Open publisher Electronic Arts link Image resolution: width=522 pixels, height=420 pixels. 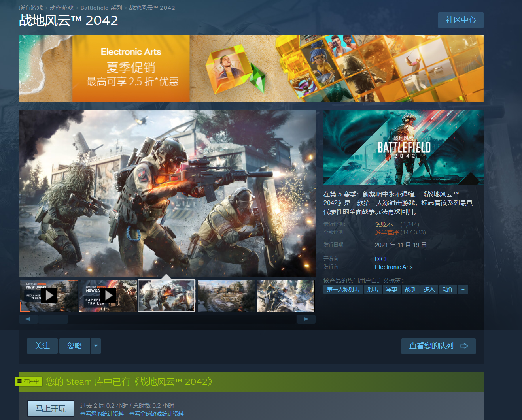tap(393, 267)
